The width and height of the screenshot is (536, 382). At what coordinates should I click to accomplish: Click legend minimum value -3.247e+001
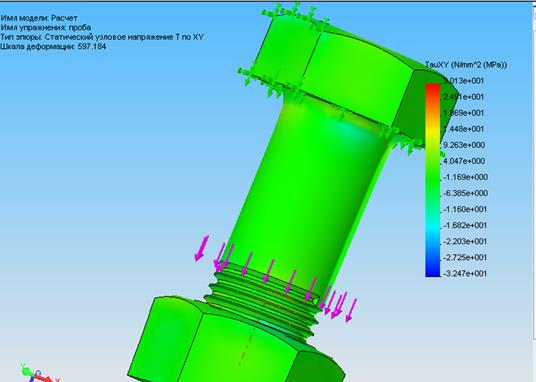coord(465,274)
